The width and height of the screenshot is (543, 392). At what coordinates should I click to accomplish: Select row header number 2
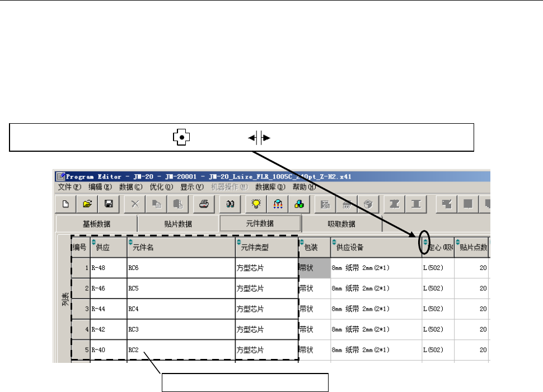[x=81, y=288]
